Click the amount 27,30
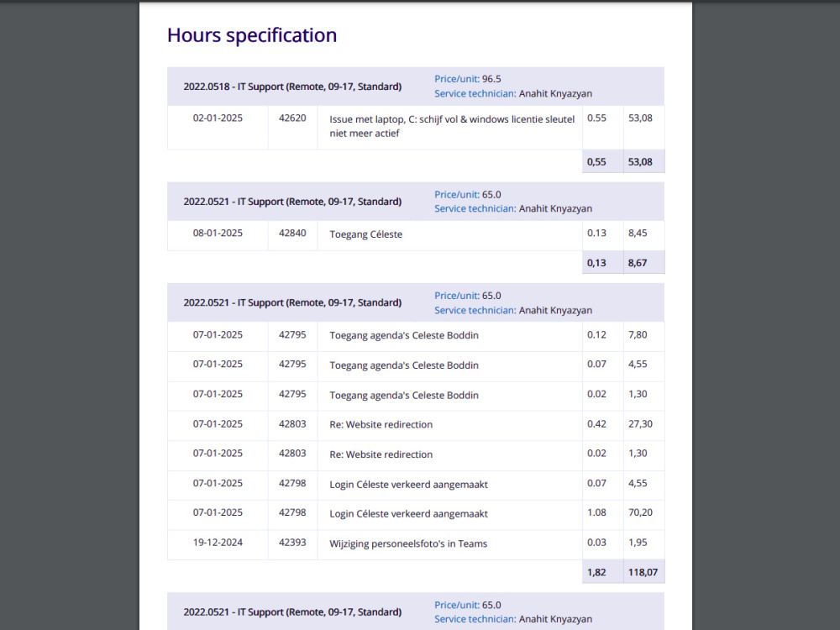 coord(640,423)
